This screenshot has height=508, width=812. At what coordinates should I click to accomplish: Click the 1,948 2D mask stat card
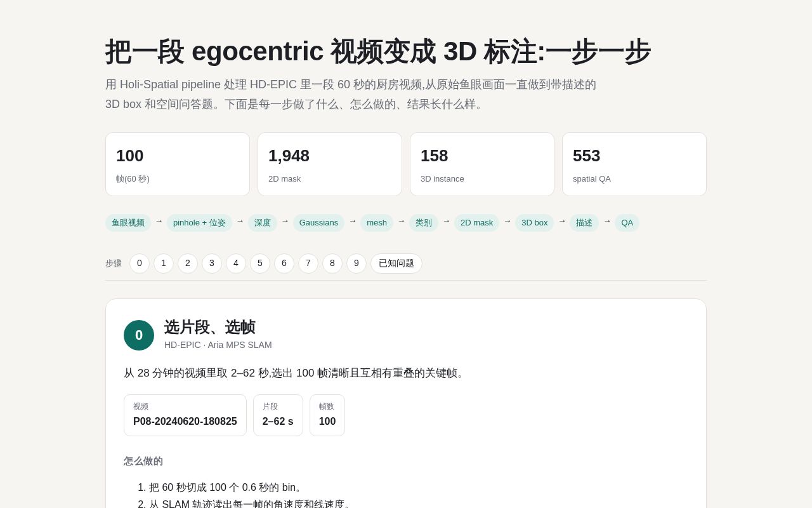pos(330,164)
